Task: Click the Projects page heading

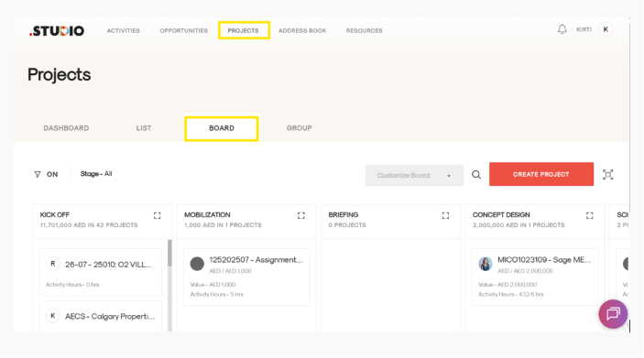Action: pyautogui.click(x=60, y=75)
